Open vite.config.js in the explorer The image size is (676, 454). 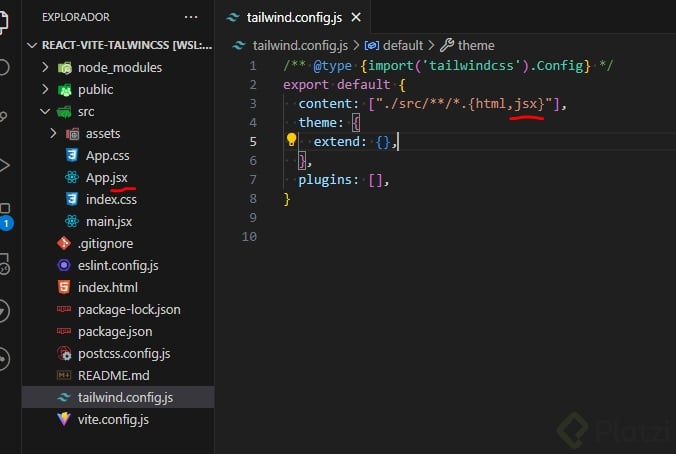point(113,420)
